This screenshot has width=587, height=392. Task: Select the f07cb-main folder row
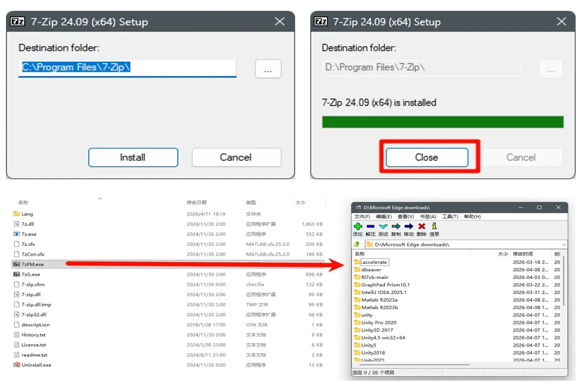pos(458,277)
